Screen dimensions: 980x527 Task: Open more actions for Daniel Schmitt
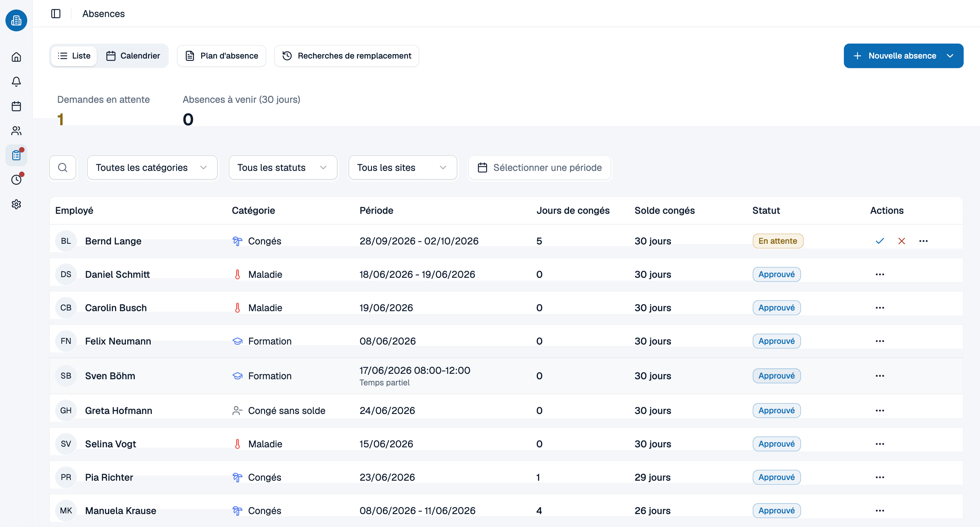point(880,274)
